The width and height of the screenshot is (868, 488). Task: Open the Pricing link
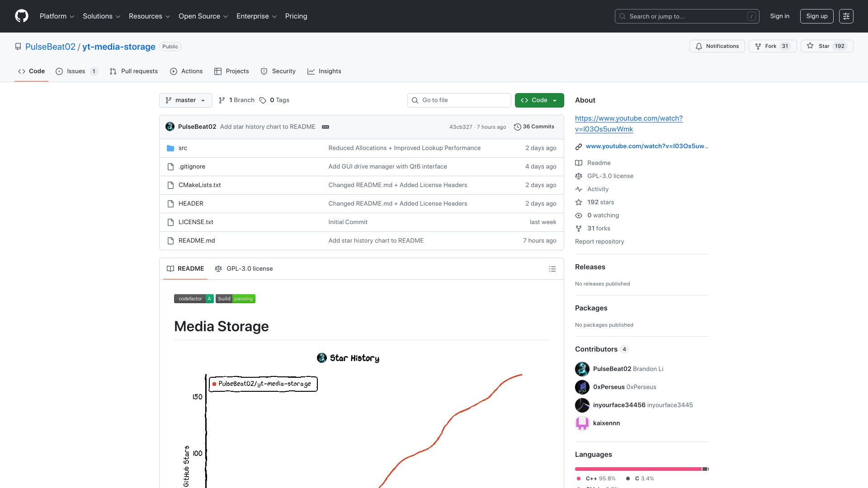[x=296, y=16]
